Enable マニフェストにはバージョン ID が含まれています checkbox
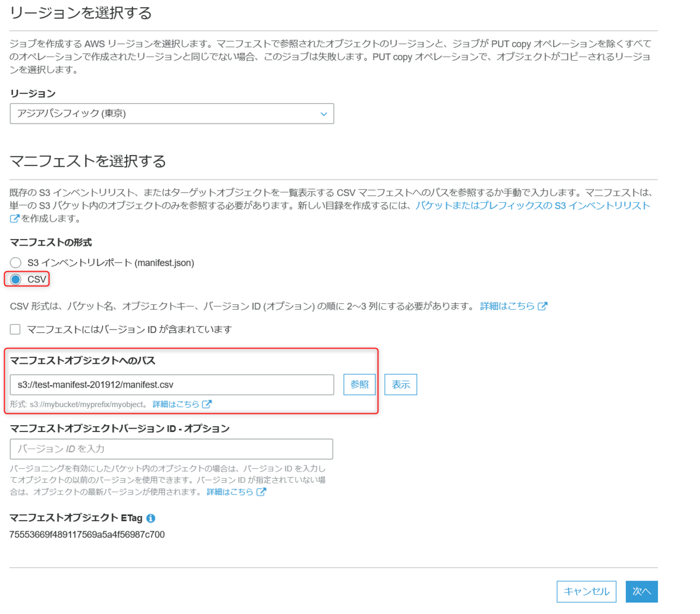700x614 pixels. (15, 329)
